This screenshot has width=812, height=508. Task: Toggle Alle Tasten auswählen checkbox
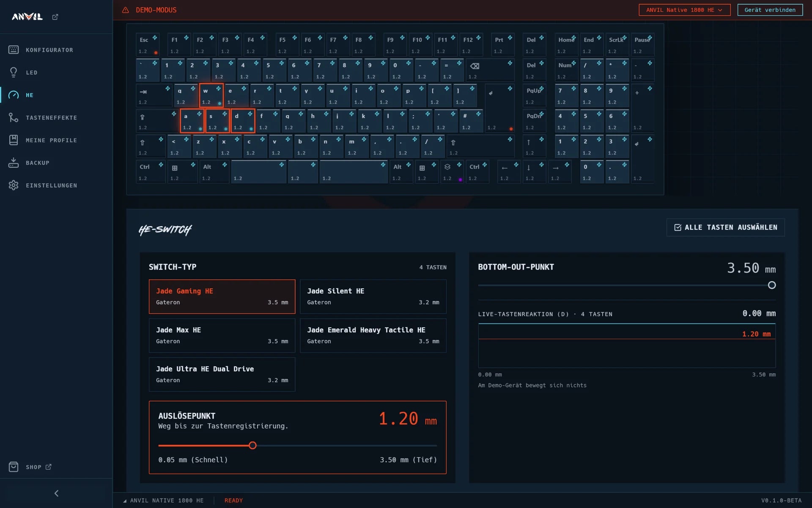[726, 227]
